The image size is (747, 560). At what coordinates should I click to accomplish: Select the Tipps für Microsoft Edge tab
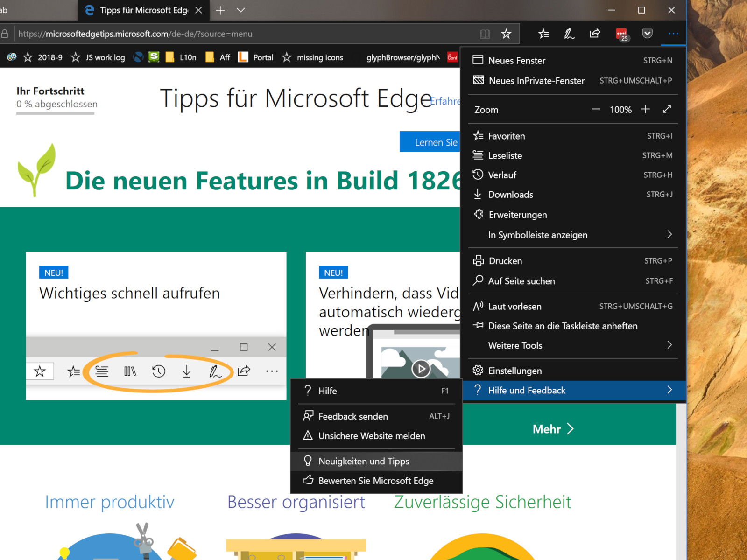(143, 10)
